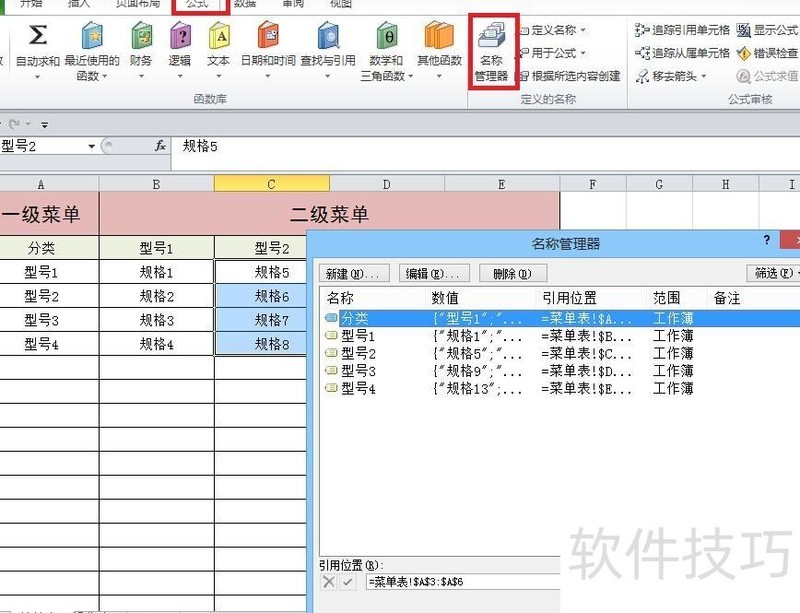Click the 引用位置 column header in Name Manager
Image resolution: width=800 pixels, height=613 pixels.
(x=591, y=298)
